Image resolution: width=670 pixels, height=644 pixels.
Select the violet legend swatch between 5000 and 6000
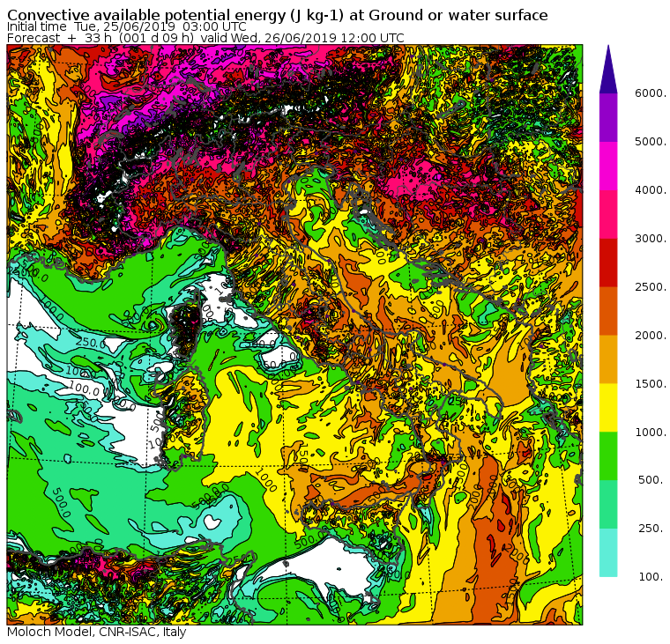[608, 117]
